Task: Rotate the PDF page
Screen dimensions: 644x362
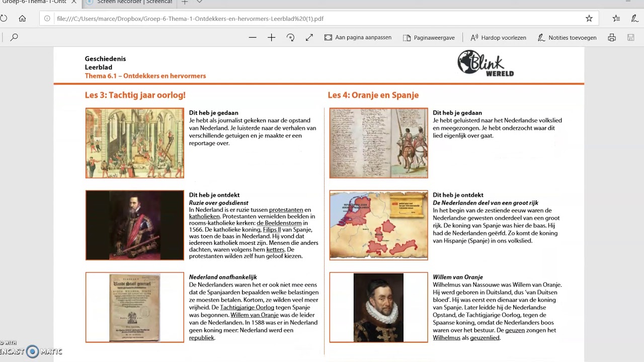Action: [290, 38]
